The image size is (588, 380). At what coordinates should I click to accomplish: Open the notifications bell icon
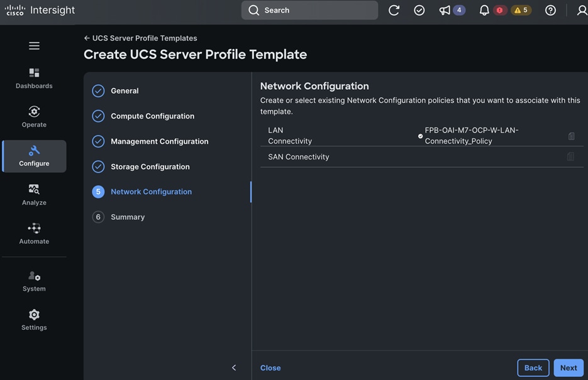(484, 10)
